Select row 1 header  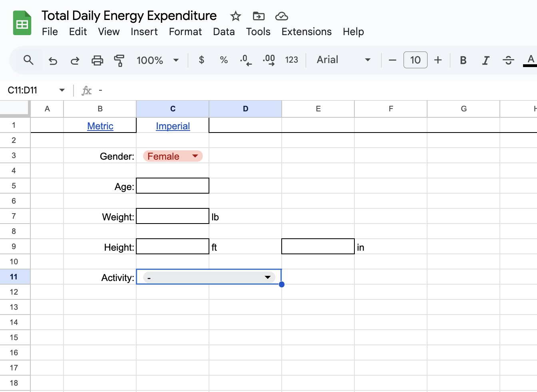pyautogui.click(x=15, y=125)
